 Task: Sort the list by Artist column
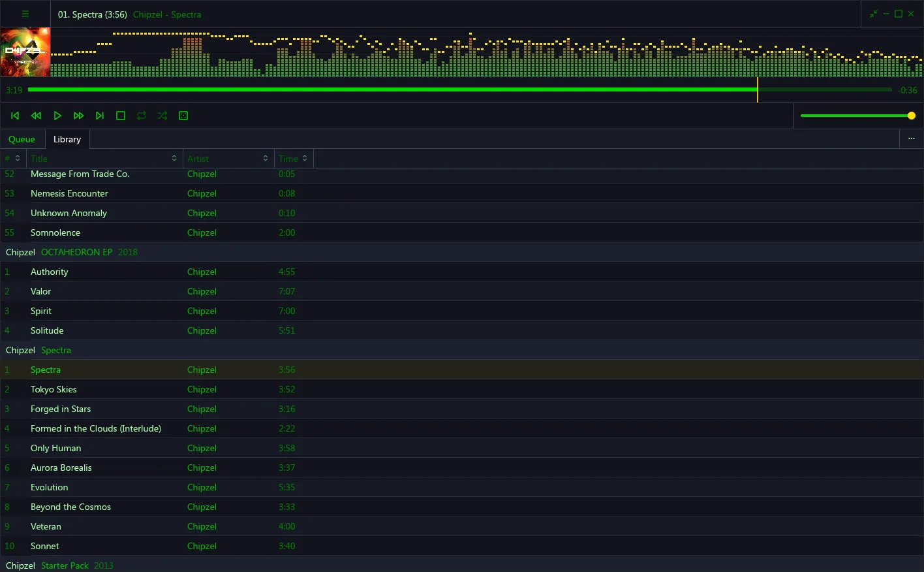point(228,159)
